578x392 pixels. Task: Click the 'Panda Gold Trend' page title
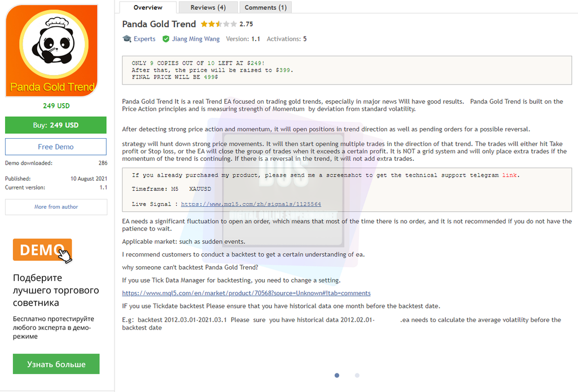pyautogui.click(x=159, y=24)
